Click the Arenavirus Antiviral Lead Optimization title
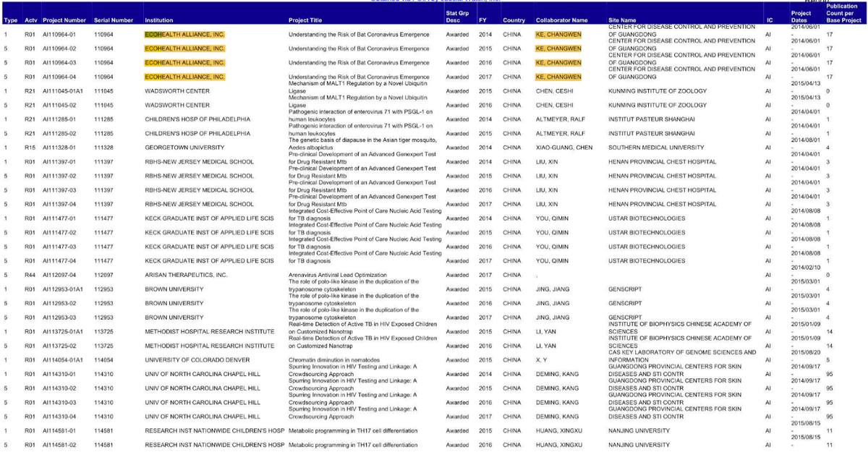This screenshot has width=868, height=460. click(337, 275)
